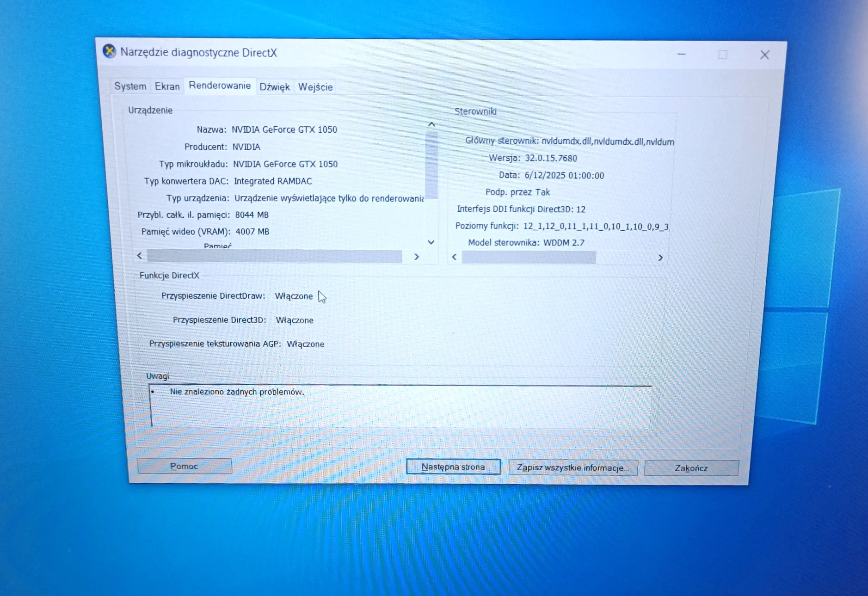Screen dimensions: 868x596
Task: Click the left arrow of the Sterowniki horizontal scrollbar
Action: pyautogui.click(x=454, y=257)
